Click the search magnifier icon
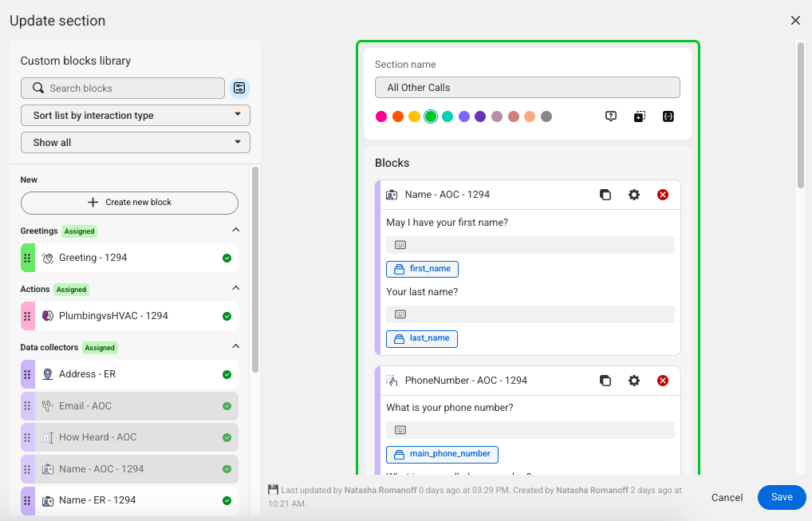 pos(38,88)
